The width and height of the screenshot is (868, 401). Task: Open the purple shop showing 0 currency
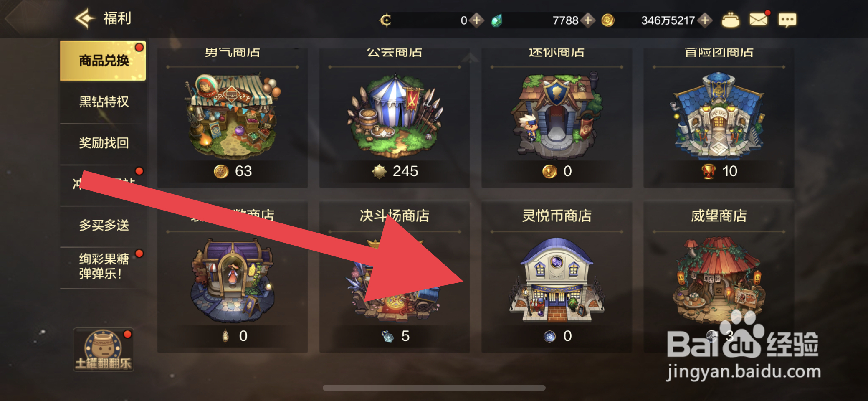coord(233,277)
